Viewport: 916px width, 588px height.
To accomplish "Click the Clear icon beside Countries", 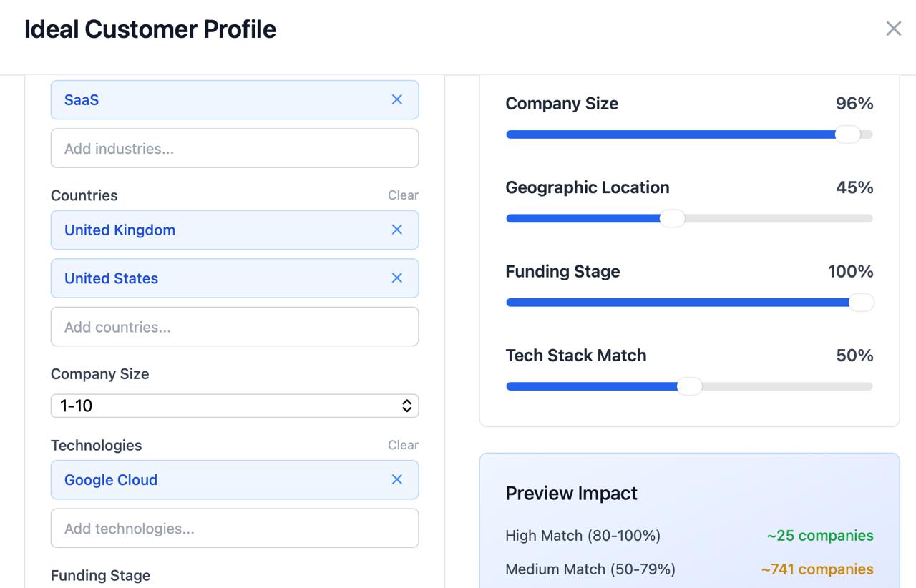I will (x=403, y=195).
